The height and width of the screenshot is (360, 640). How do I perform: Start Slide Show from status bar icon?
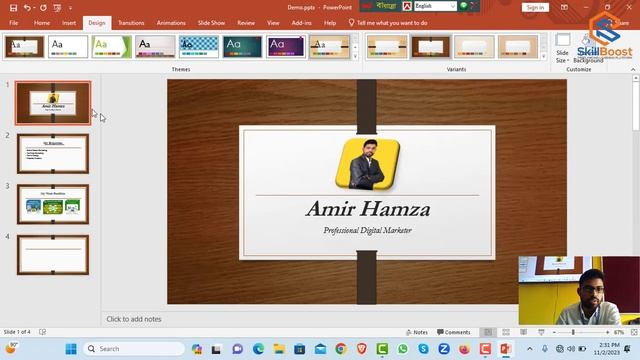[541, 332]
